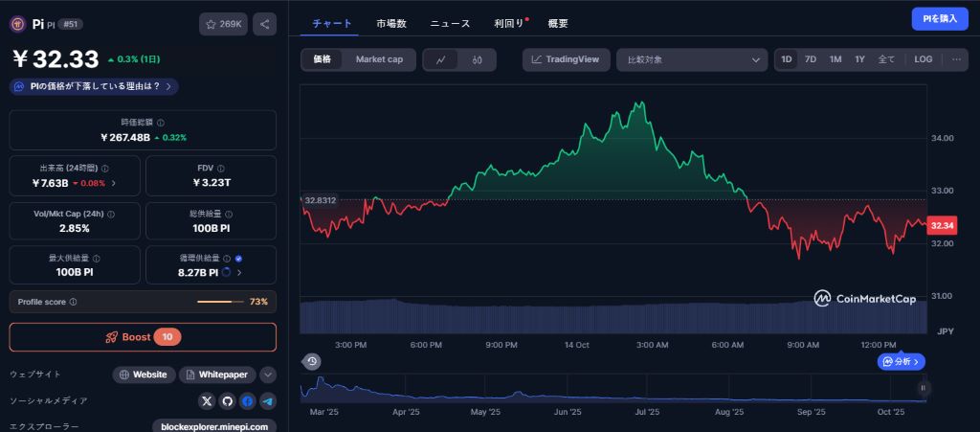Add Pi to watchlist via star button

click(222, 24)
